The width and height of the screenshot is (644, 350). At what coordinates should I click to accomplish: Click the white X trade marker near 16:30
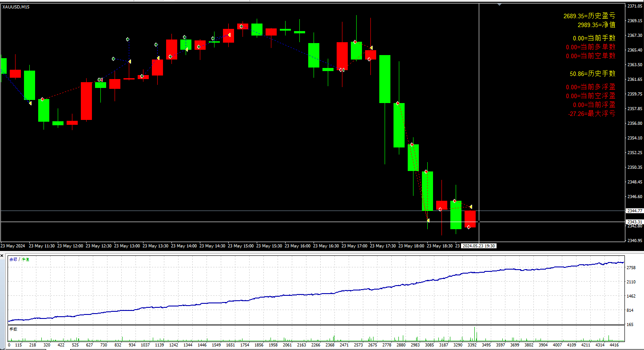(x=342, y=70)
